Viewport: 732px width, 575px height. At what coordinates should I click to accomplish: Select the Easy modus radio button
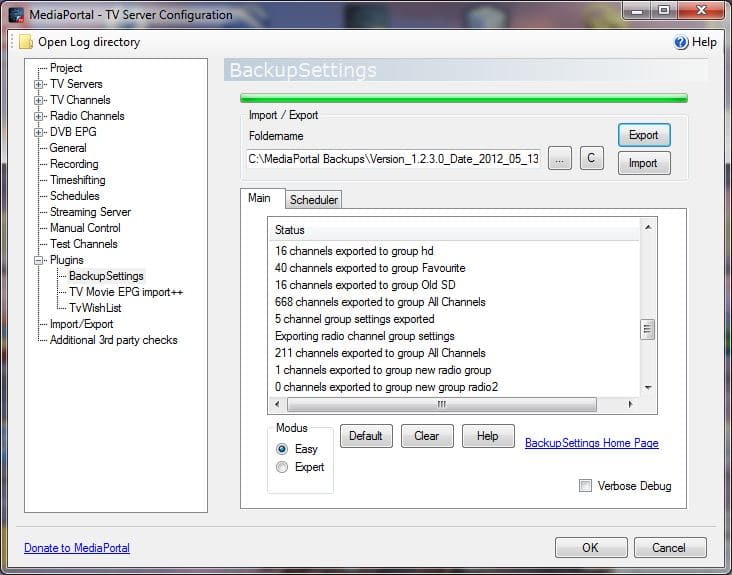pos(282,449)
